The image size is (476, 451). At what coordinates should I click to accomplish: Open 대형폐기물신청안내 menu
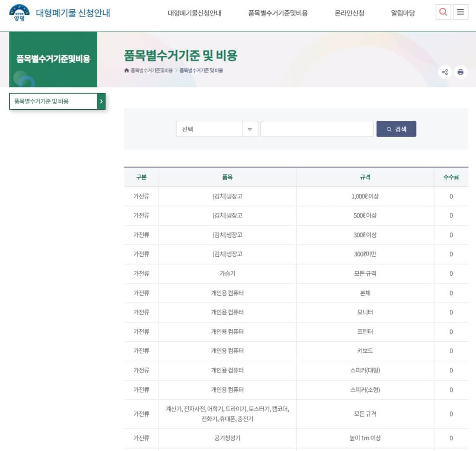click(x=195, y=13)
